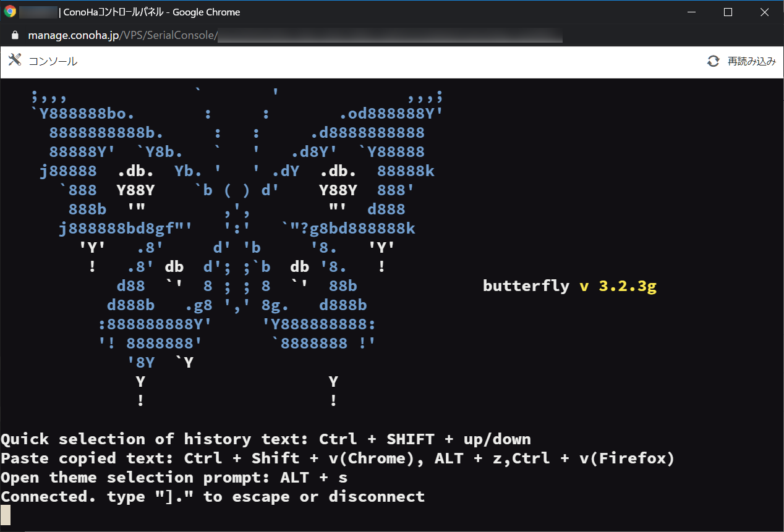Screen dimensions: 784x532
Task: Open the コンソール console menu
Action: (53, 61)
